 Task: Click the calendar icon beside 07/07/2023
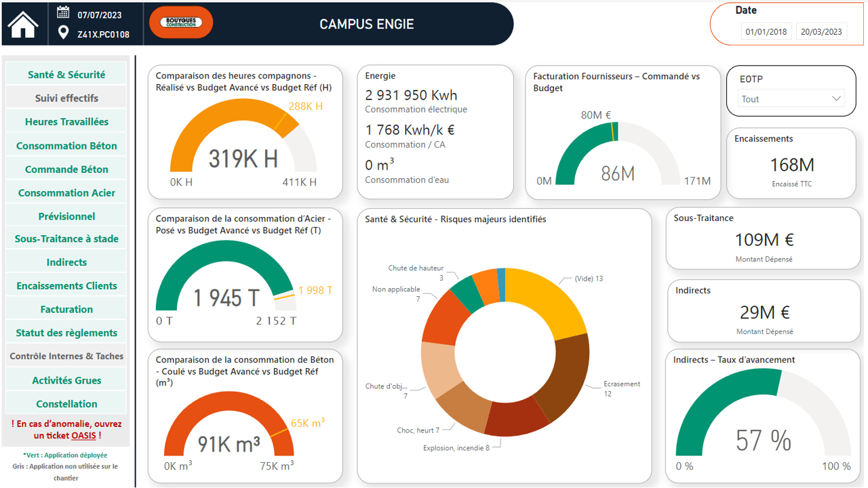[63, 12]
